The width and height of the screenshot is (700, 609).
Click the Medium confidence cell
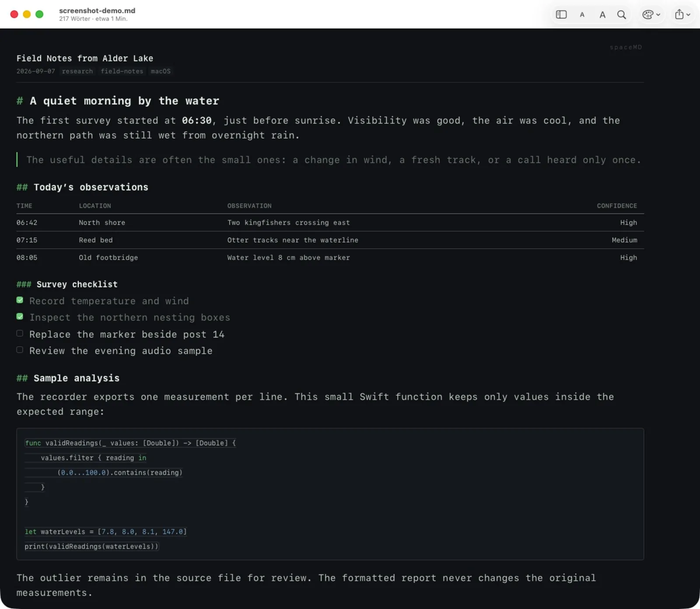coord(624,240)
